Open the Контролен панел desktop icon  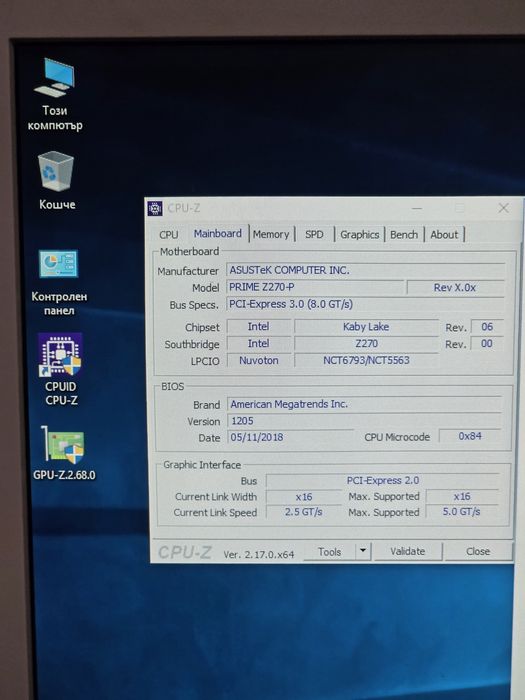click(x=59, y=283)
